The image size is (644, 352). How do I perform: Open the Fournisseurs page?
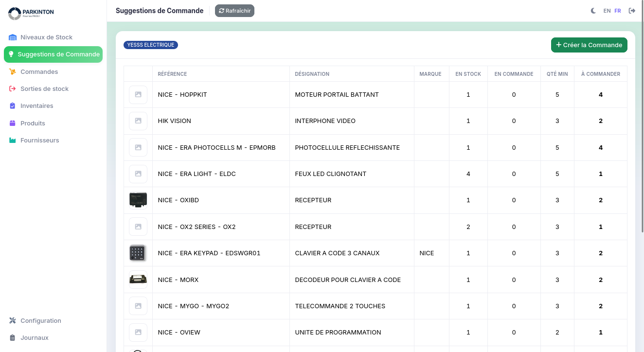click(x=53, y=141)
